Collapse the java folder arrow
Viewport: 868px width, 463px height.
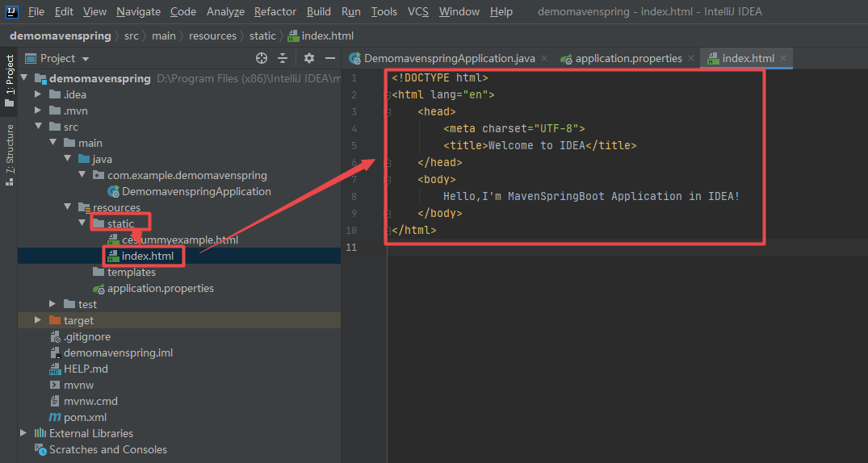68,160
